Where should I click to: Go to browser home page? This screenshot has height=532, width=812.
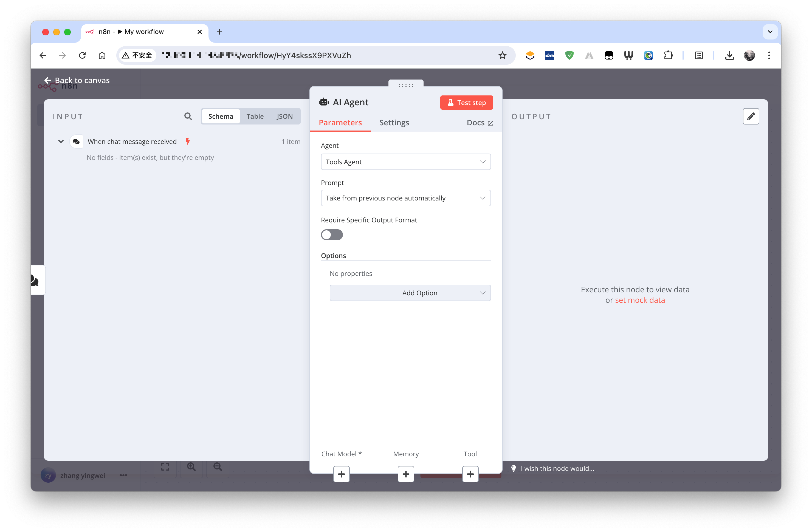[x=102, y=55]
